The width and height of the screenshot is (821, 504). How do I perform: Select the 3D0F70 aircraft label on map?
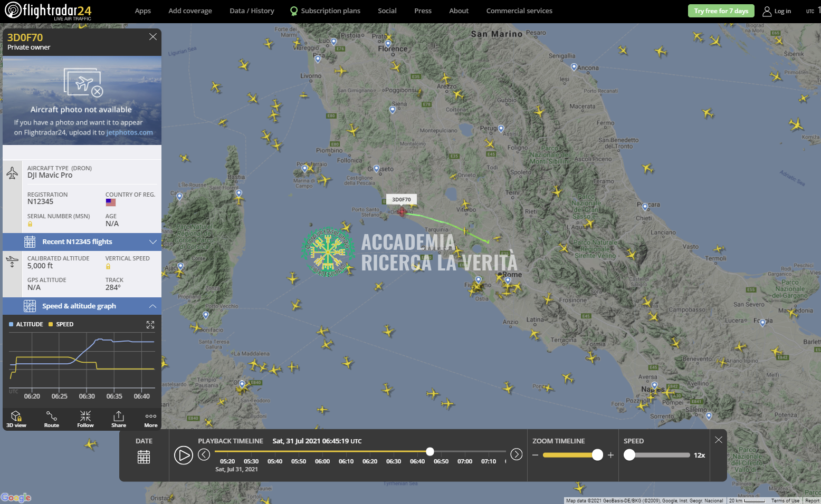pyautogui.click(x=402, y=199)
